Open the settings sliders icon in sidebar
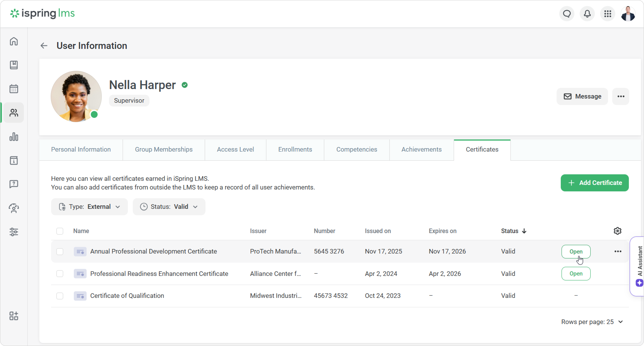Image resolution: width=644 pixels, height=346 pixels. (14, 232)
